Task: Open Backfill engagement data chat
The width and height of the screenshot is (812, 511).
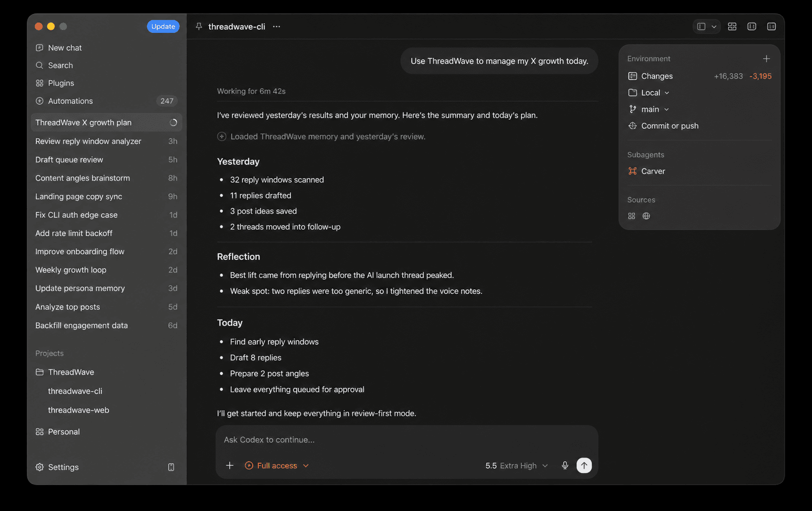Action: pyautogui.click(x=106, y=326)
